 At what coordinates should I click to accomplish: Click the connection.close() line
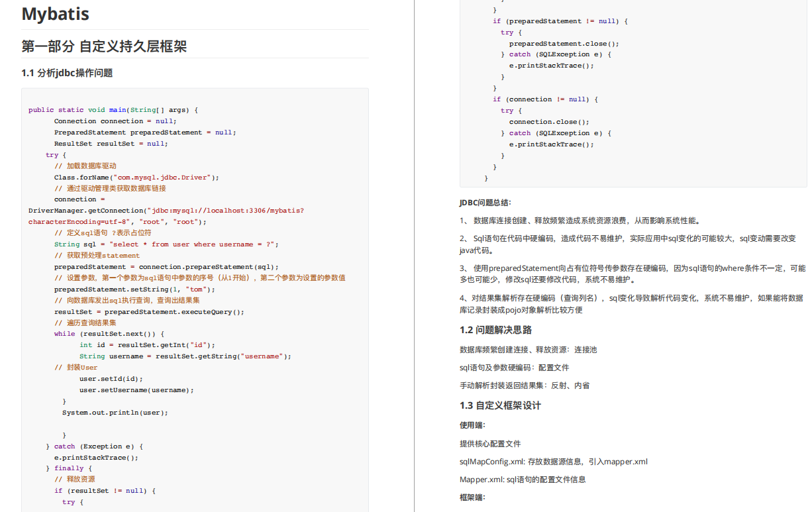click(x=549, y=122)
